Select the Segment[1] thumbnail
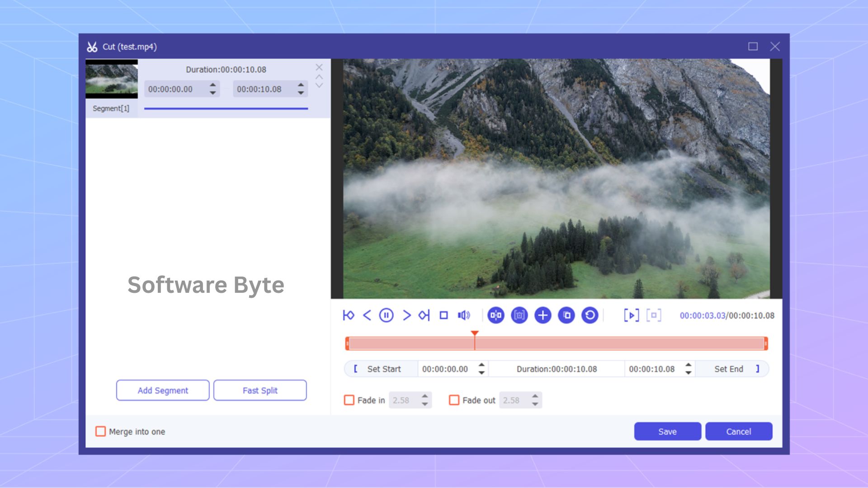 (112, 79)
